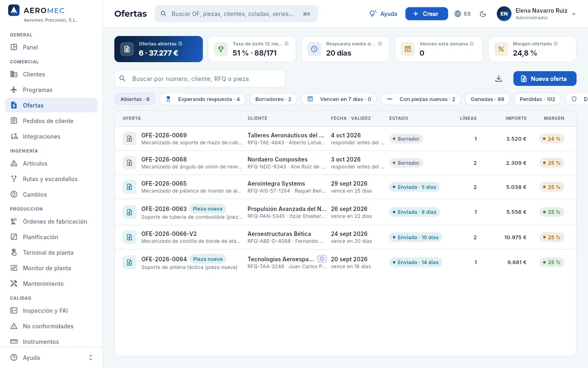
Task: Click the blue Crear button
Action: click(x=426, y=14)
